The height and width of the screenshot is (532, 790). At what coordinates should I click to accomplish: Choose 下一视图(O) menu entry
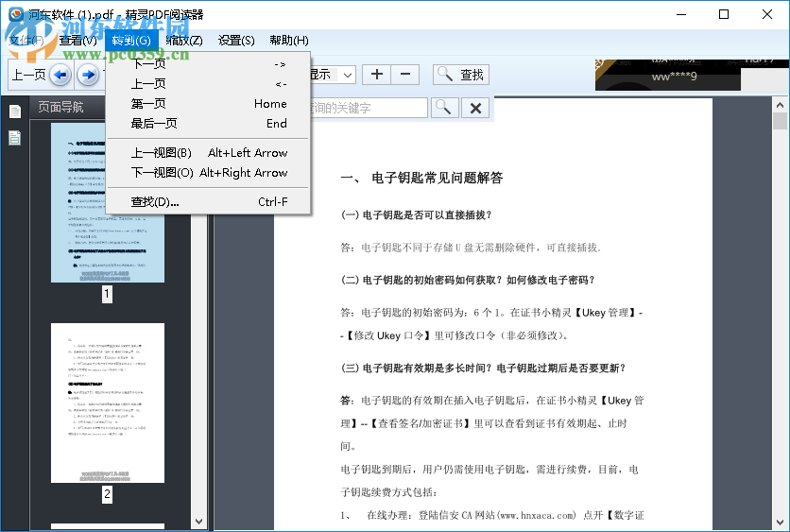point(209,173)
